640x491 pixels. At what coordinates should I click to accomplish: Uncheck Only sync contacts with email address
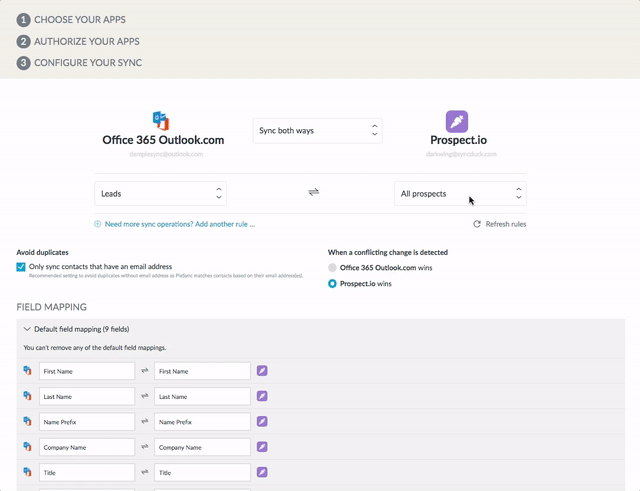[21, 267]
